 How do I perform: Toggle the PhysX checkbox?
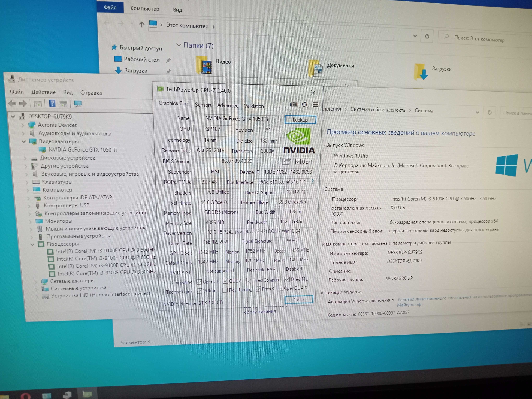258,289
